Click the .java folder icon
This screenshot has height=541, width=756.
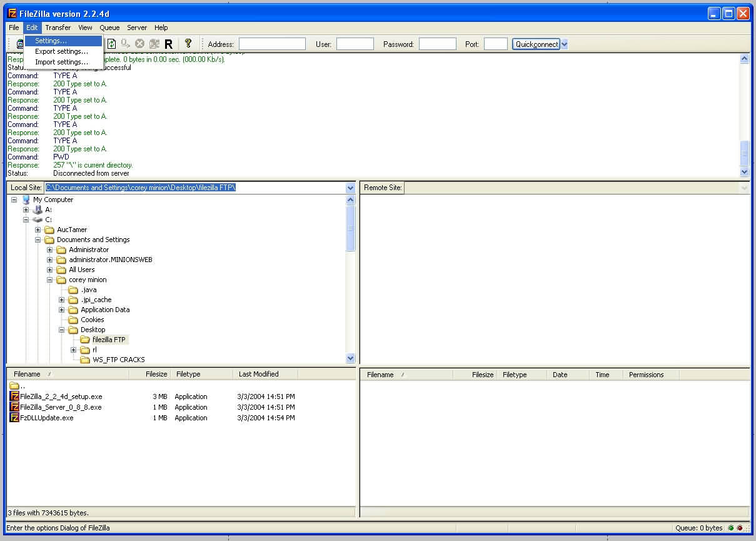click(73, 290)
